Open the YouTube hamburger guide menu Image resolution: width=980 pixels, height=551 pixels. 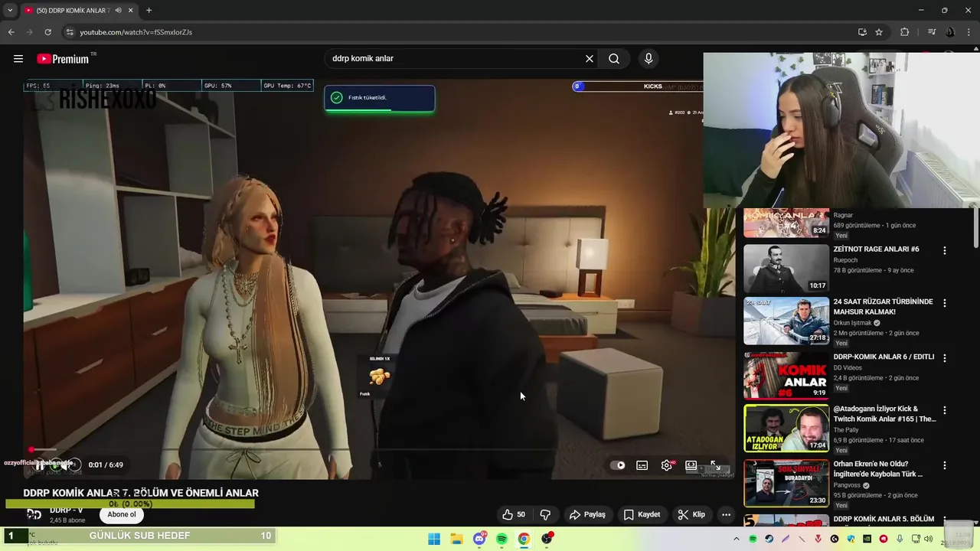point(18,59)
